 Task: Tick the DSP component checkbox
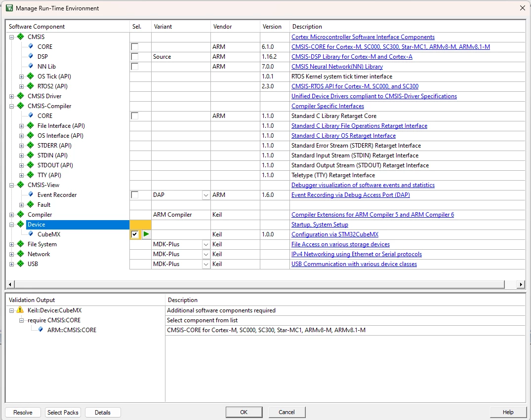[x=135, y=57]
